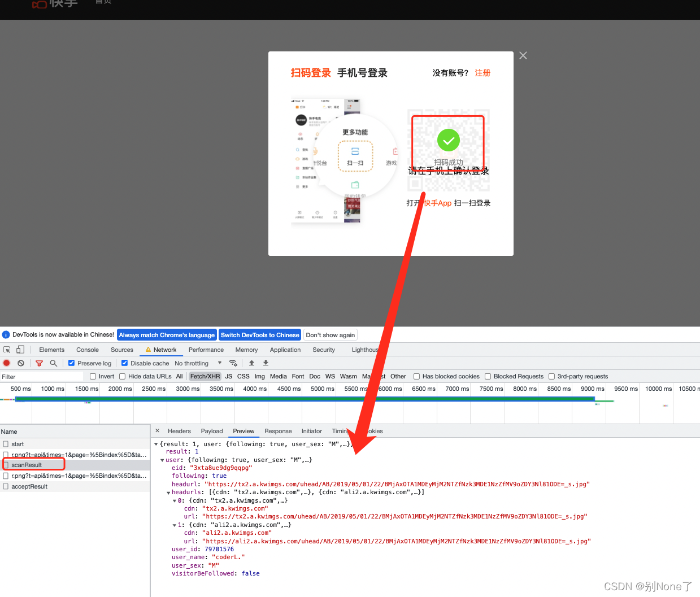Collapse headurls item 0 node
The width and height of the screenshot is (700, 597).
click(175, 501)
